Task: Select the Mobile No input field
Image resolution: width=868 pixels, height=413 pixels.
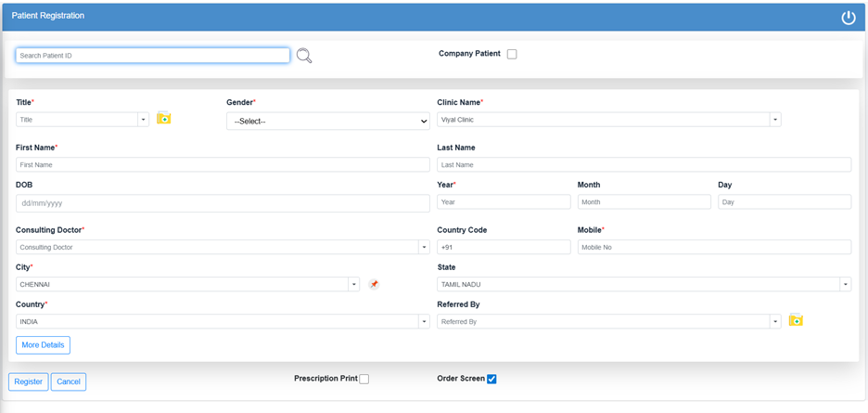Action: point(713,248)
